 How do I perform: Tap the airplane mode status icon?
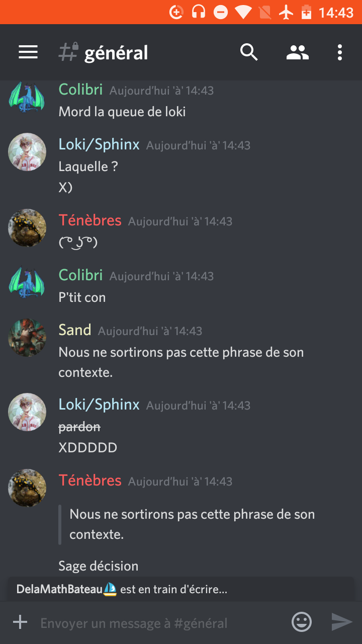[286, 12]
